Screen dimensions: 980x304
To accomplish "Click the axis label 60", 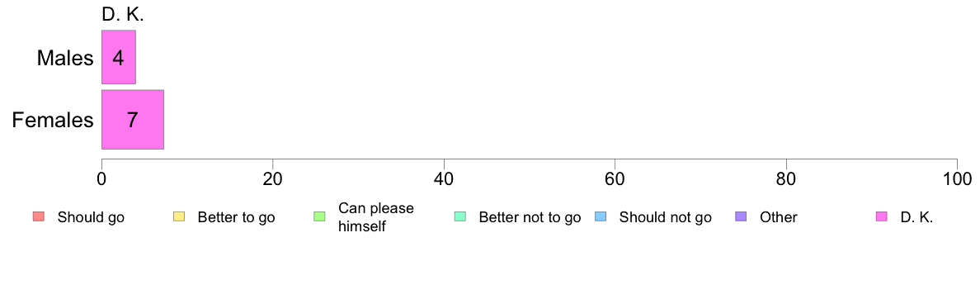I will point(615,178).
